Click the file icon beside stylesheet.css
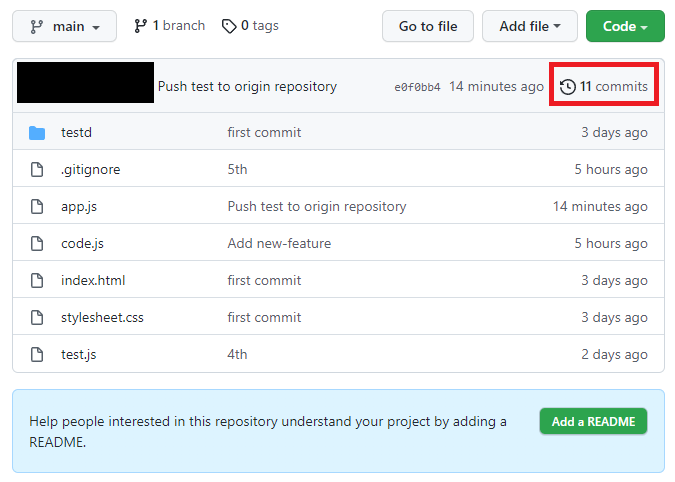The image size is (675, 482). [37, 318]
